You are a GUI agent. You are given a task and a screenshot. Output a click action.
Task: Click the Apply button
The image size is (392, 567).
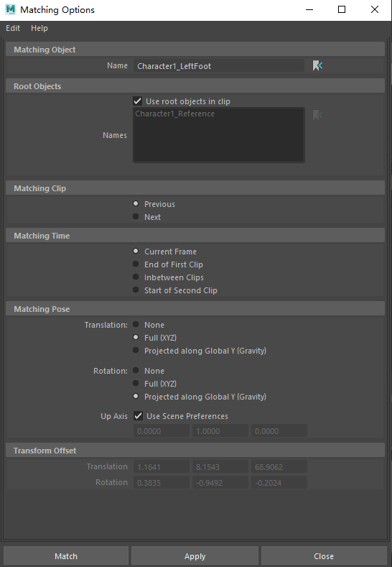pyautogui.click(x=195, y=556)
